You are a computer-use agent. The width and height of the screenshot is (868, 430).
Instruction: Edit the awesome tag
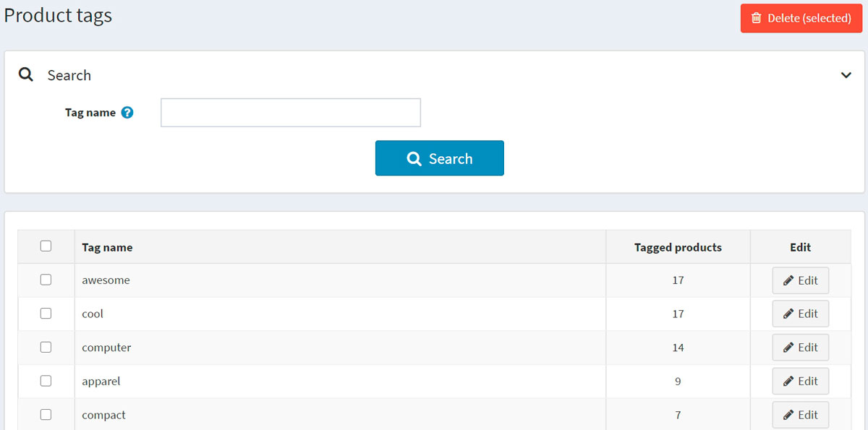click(x=800, y=280)
